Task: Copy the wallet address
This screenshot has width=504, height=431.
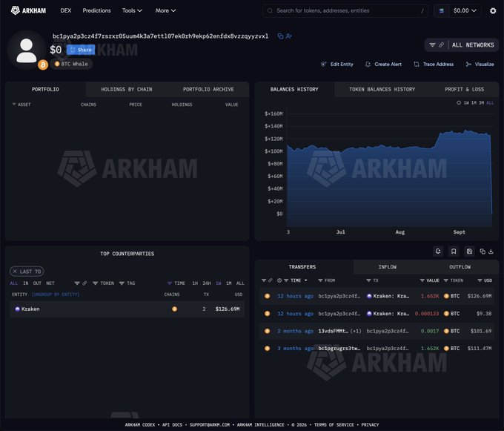Action: (280, 36)
